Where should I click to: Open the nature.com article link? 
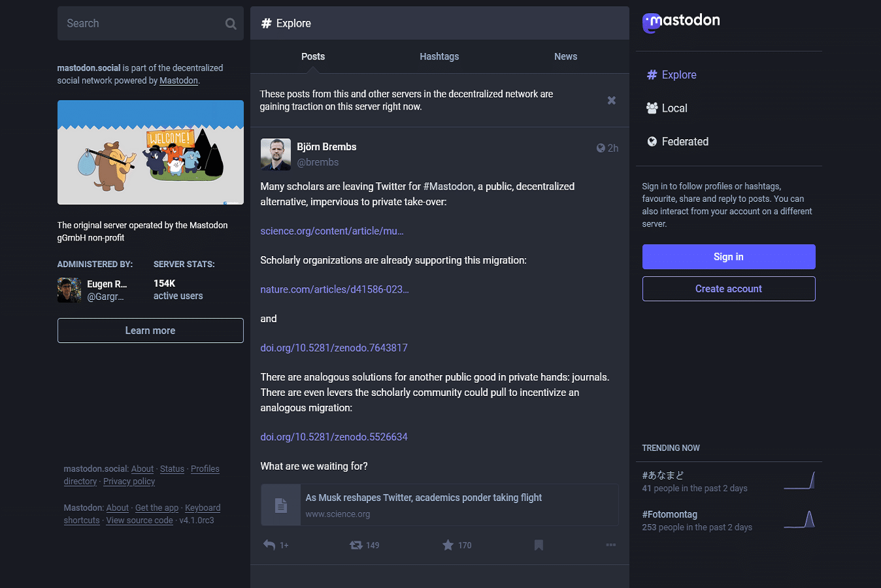[335, 289]
